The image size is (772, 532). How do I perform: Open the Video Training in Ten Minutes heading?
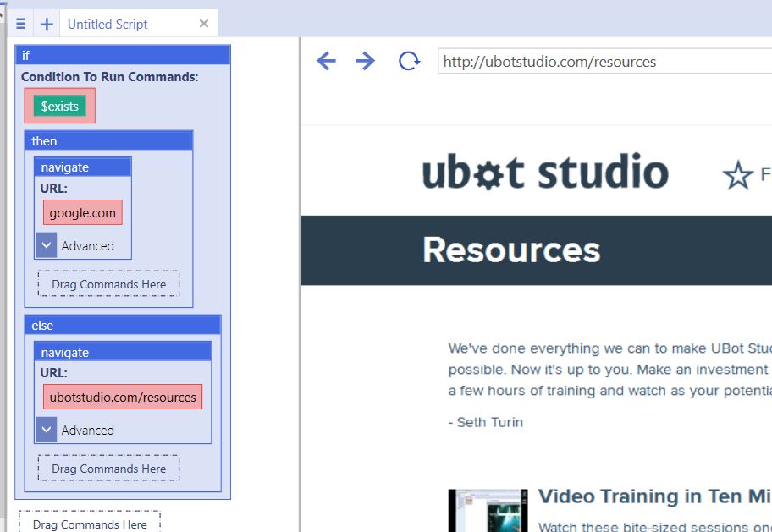tap(655, 496)
